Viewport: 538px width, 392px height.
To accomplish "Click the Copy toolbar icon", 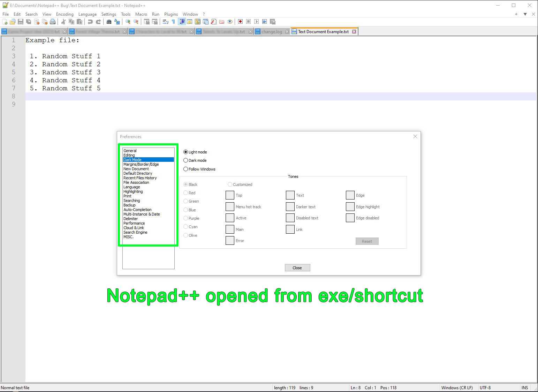I will [x=71, y=22].
